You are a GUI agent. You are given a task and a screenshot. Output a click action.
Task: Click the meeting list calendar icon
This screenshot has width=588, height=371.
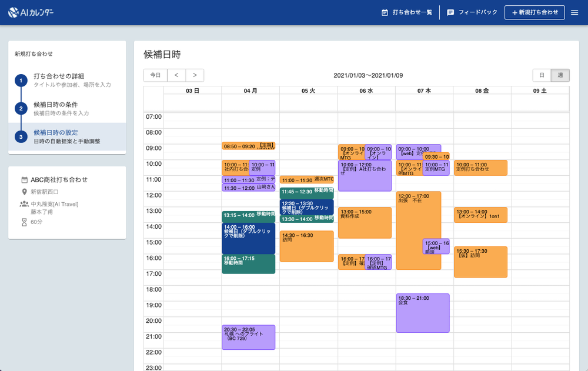[385, 12]
